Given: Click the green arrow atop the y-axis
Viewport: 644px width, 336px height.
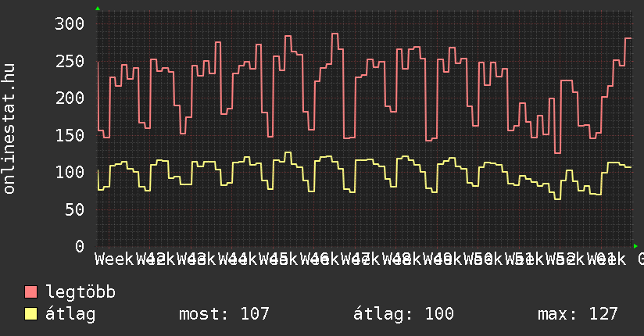Looking at the screenshot, I should click(98, 9).
